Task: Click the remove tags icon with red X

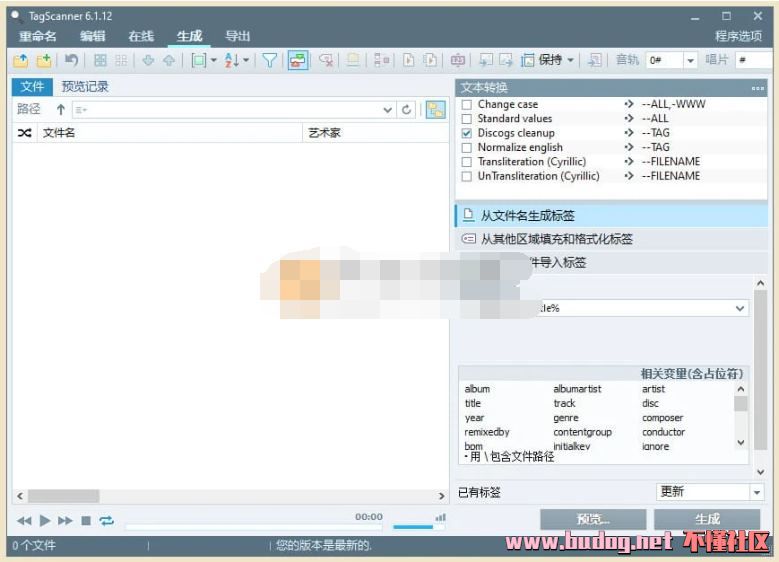Action: (326, 61)
